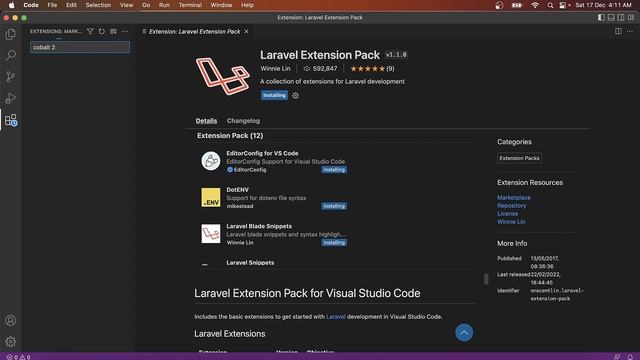Refresh the extensions list
Image resolution: width=640 pixels, height=360 pixels.
tap(102, 31)
